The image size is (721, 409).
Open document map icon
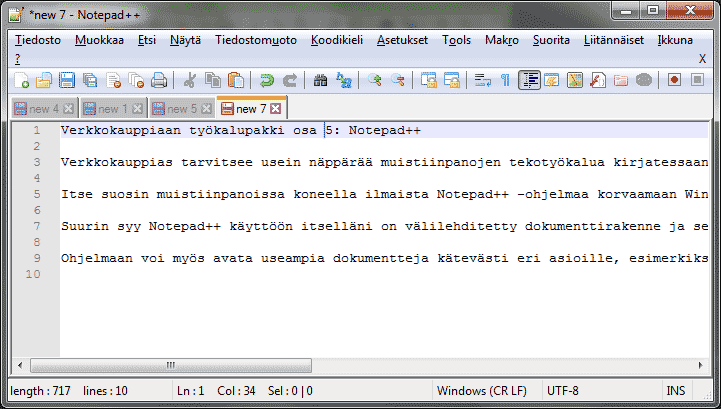pyautogui.click(x=574, y=80)
